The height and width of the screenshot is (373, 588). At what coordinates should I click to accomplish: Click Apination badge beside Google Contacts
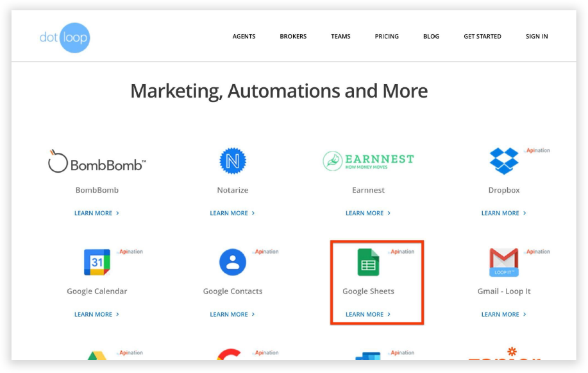coord(265,251)
